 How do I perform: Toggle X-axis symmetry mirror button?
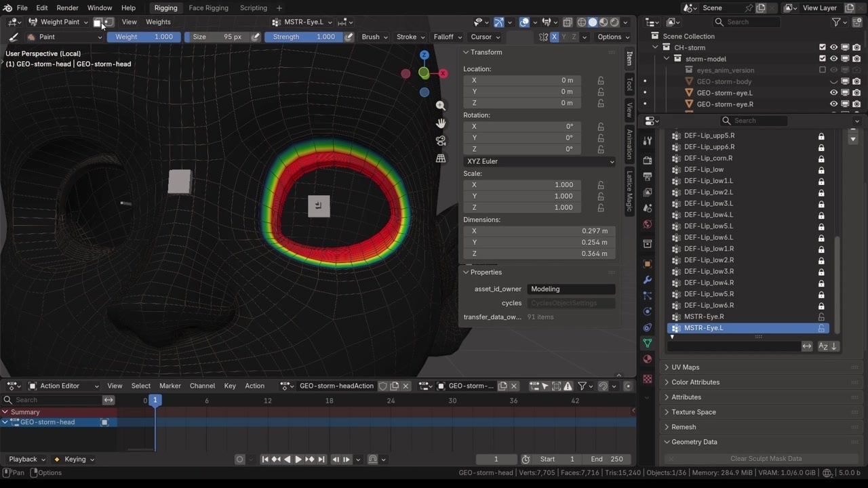[554, 37]
